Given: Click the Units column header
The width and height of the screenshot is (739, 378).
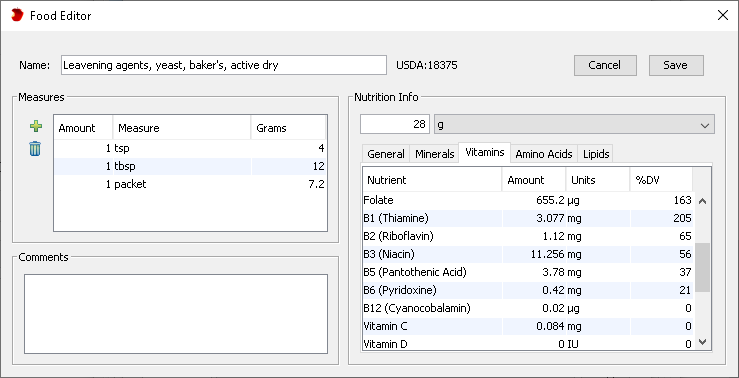Looking at the screenshot, I should (598, 180).
